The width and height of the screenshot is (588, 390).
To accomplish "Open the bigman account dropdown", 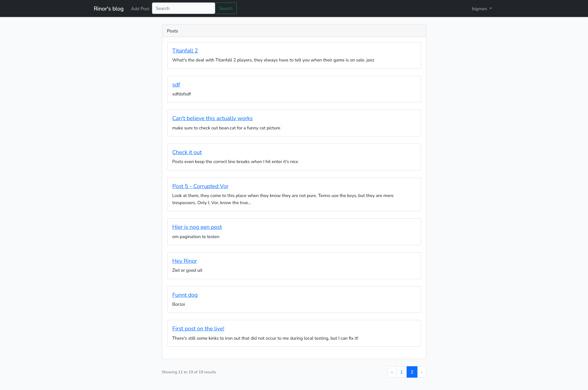I will coord(479,8).
